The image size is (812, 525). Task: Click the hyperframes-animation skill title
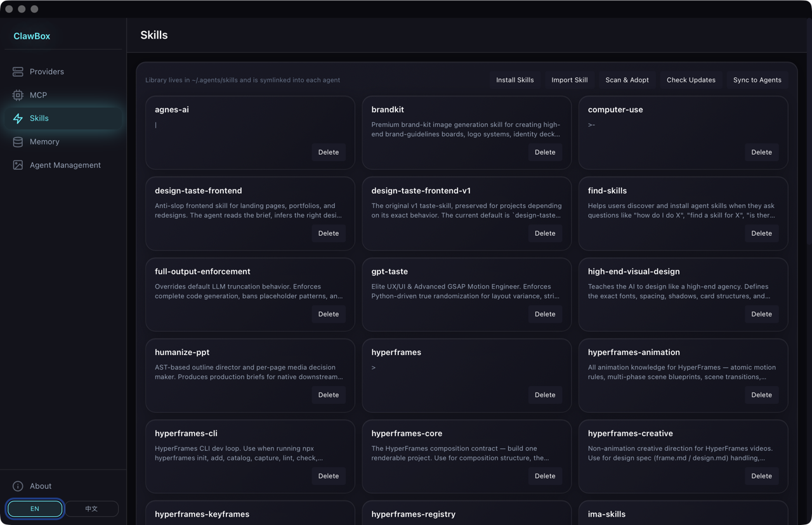(634, 353)
